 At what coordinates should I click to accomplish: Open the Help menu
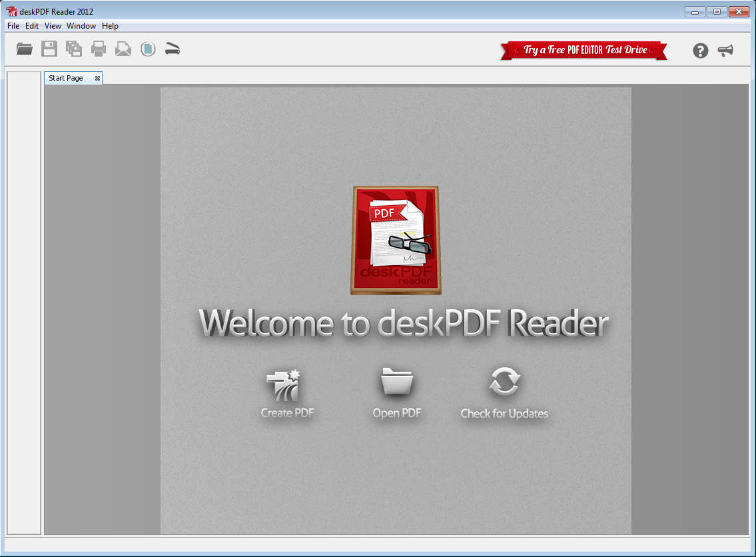click(x=110, y=26)
